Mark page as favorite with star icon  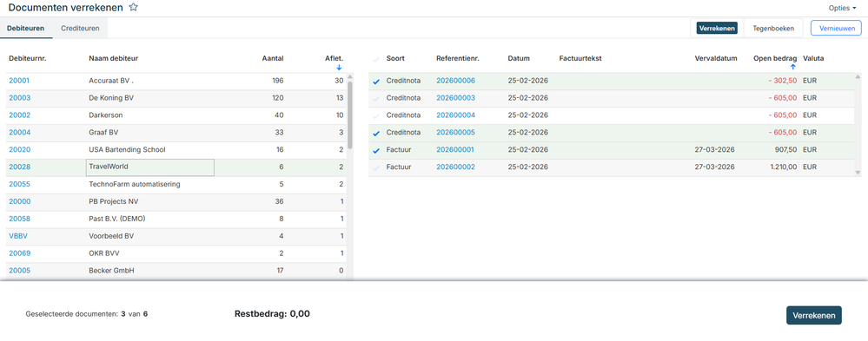[134, 7]
